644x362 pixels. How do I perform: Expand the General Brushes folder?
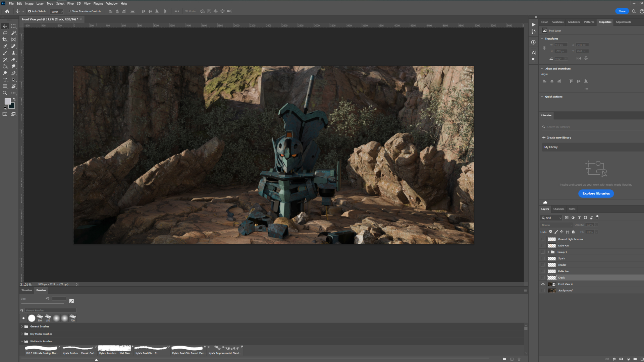tap(22, 326)
